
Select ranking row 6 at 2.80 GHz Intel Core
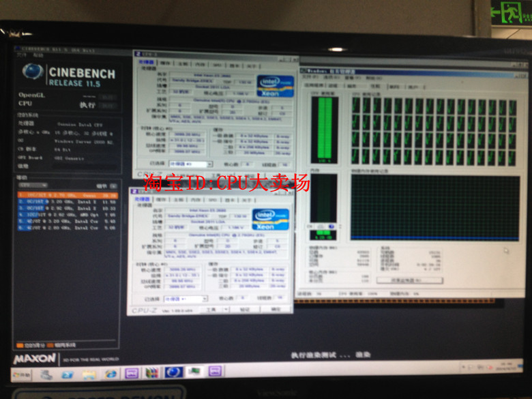pyautogui.click(x=68, y=228)
